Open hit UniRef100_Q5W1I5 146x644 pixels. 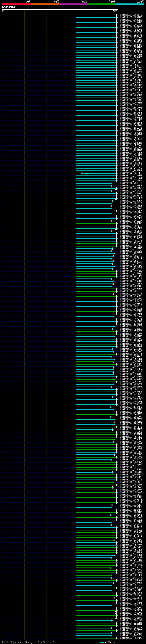pos(131,15)
